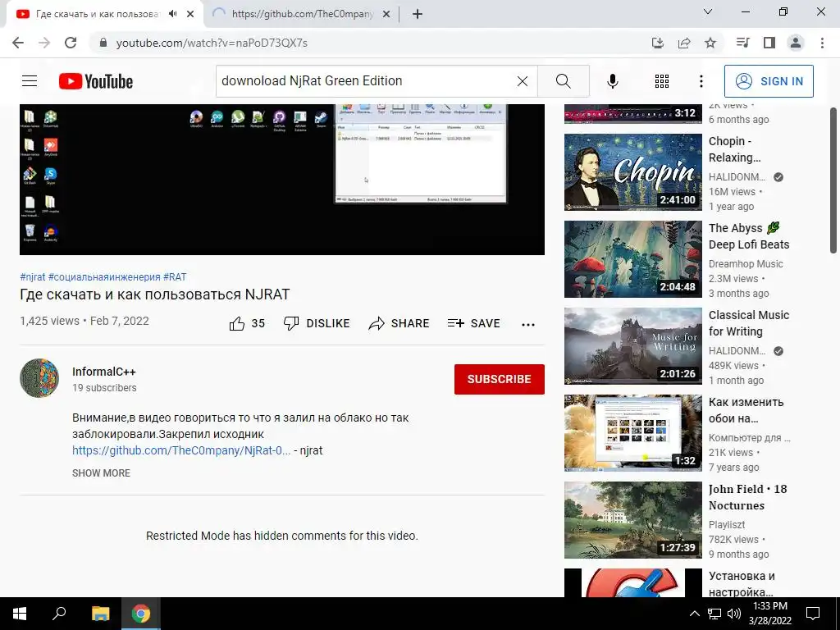Open media controls icon in Chrome toolbar
840x630 pixels.
(742, 43)
